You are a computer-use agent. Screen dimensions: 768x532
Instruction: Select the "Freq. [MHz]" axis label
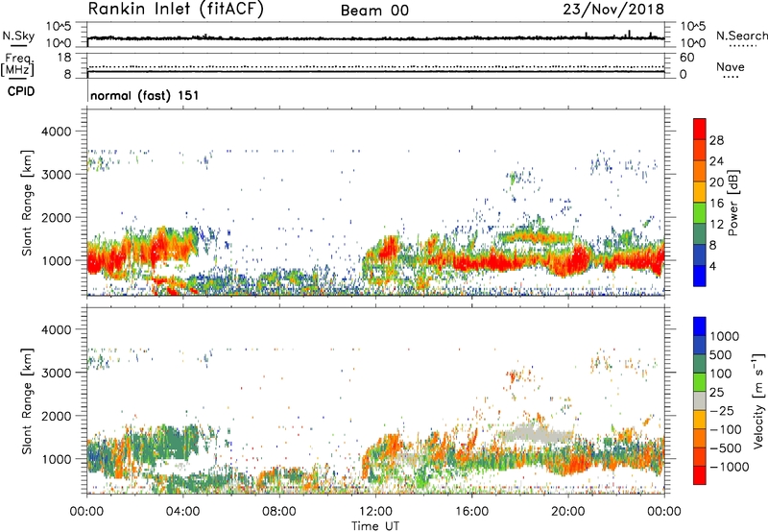pyautogui.click(x=17, y=65)
